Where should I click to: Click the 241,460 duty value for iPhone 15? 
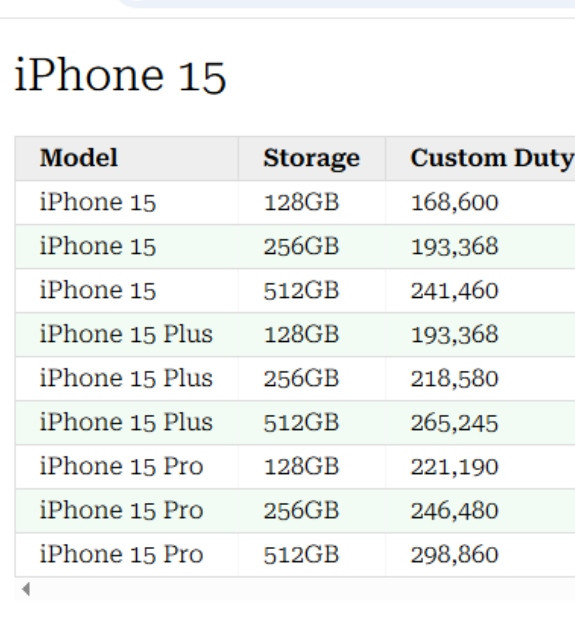click(x=455, y=291)
